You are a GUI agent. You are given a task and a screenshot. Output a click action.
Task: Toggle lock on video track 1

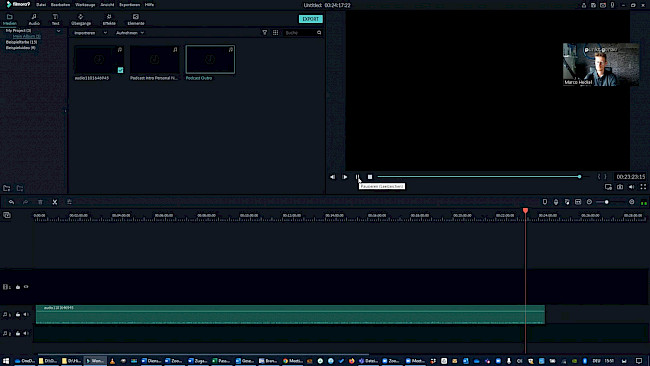[18, 287]
